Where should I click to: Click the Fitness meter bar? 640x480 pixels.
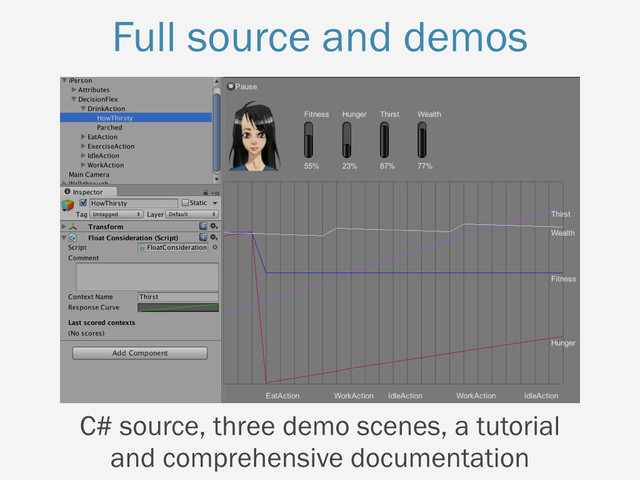click(309, 140)
